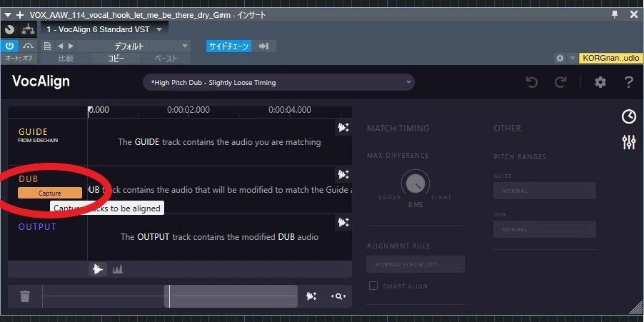Switch to waveform display view
The height and width of the screenshot is (322, 644).
98,269
